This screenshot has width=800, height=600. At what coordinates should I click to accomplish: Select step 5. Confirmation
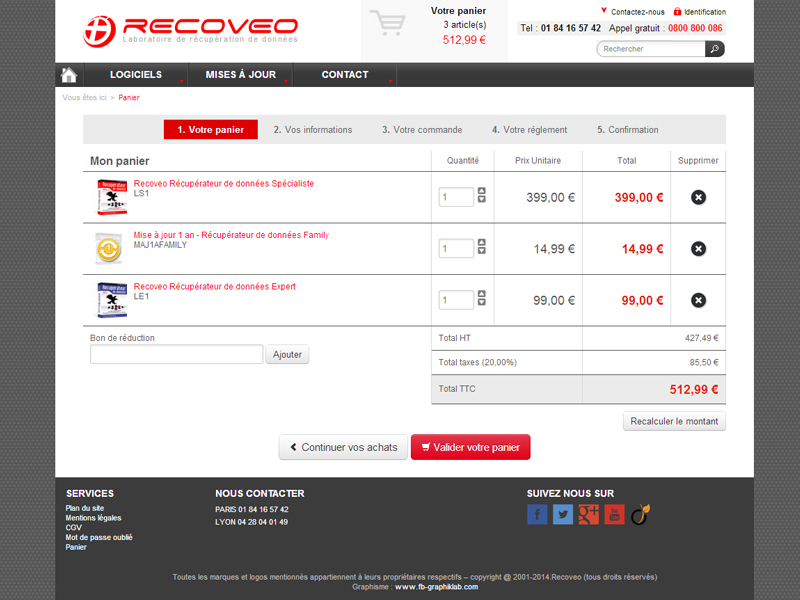[x=628, y=130]
